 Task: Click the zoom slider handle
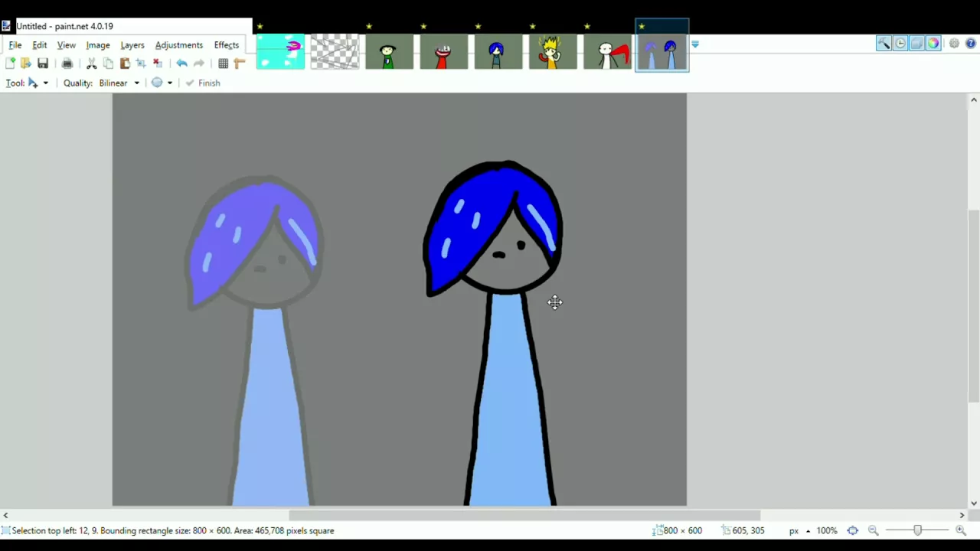coord(917,530)
